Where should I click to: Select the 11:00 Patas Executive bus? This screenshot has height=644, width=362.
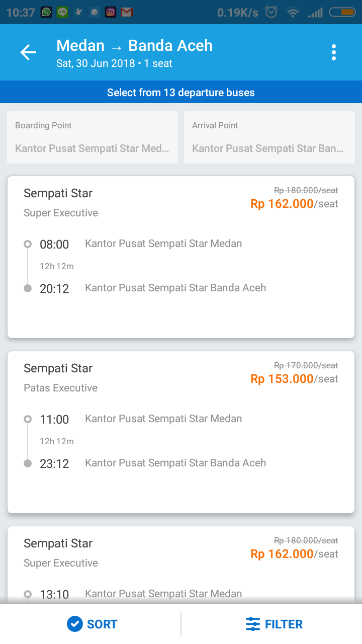click(x=181, y=432)
